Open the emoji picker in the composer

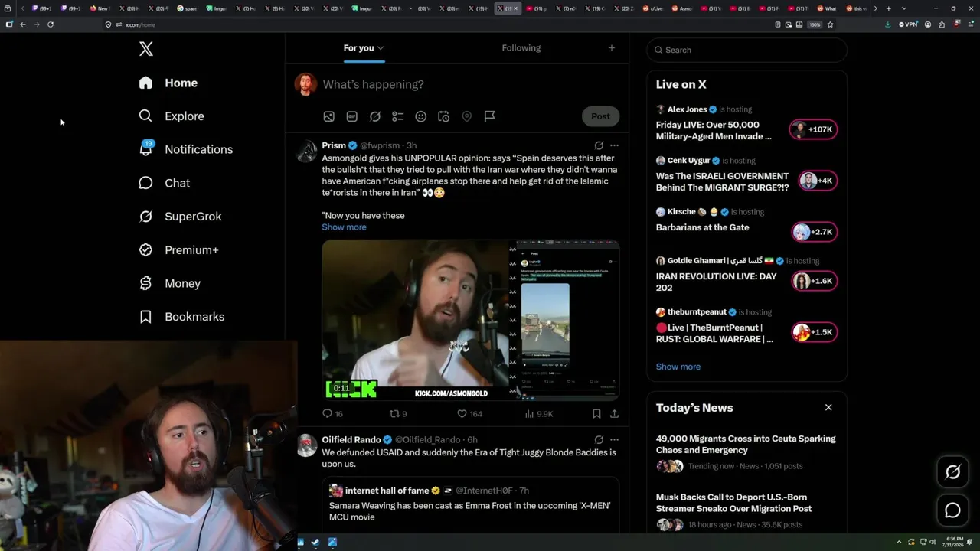420,116
